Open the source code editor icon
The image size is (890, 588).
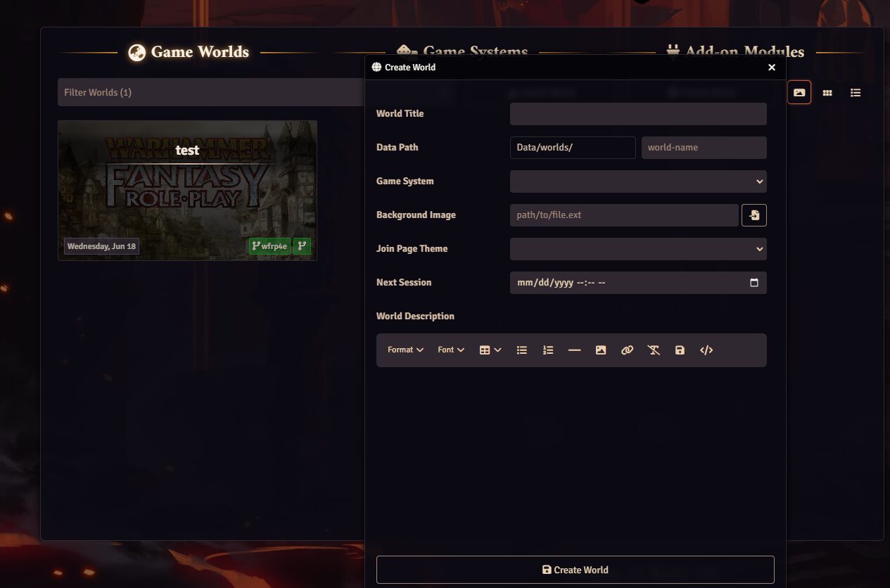click(706, 350)
